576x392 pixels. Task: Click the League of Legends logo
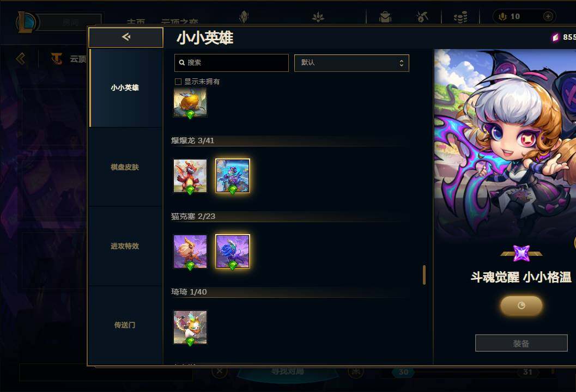(x=26, y=22)
